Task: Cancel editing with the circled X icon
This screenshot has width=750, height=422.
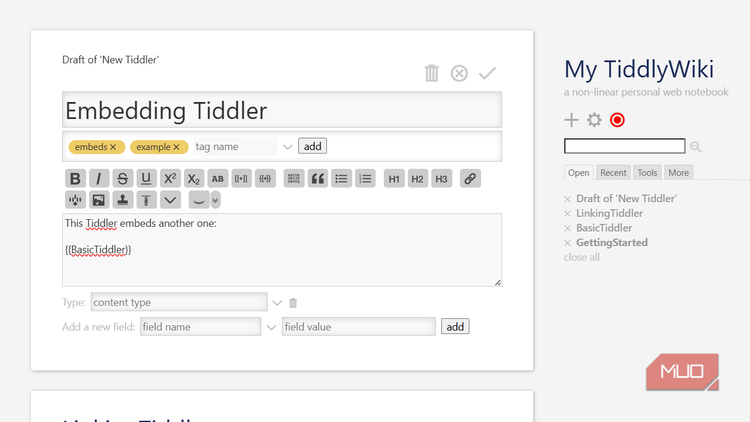Action: pyautogui.click(x=459, y=73)
